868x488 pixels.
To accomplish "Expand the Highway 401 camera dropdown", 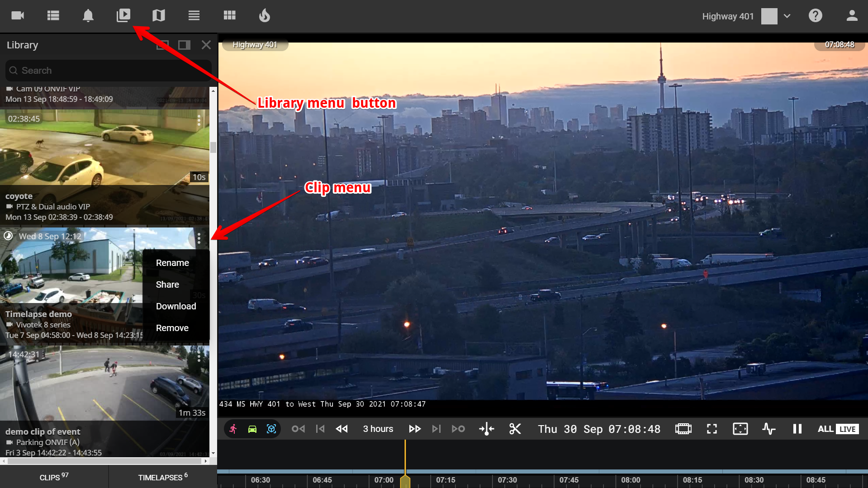I will (x=787, y=16).
